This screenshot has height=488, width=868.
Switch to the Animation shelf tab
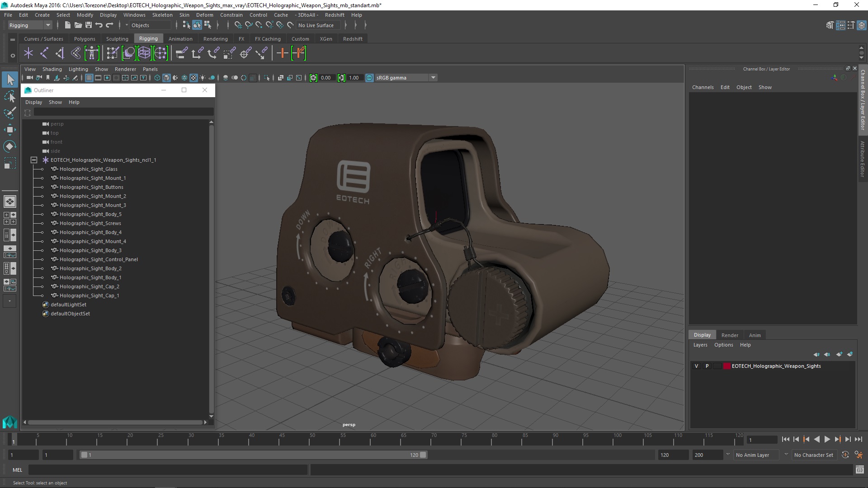(x=180, y=39)
